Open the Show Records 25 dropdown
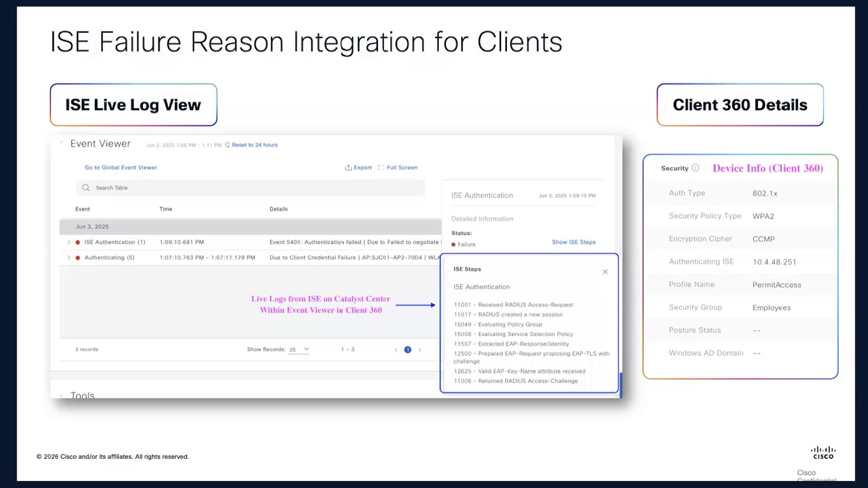Viewport: 868px width, 488px height. pos(298,350)
